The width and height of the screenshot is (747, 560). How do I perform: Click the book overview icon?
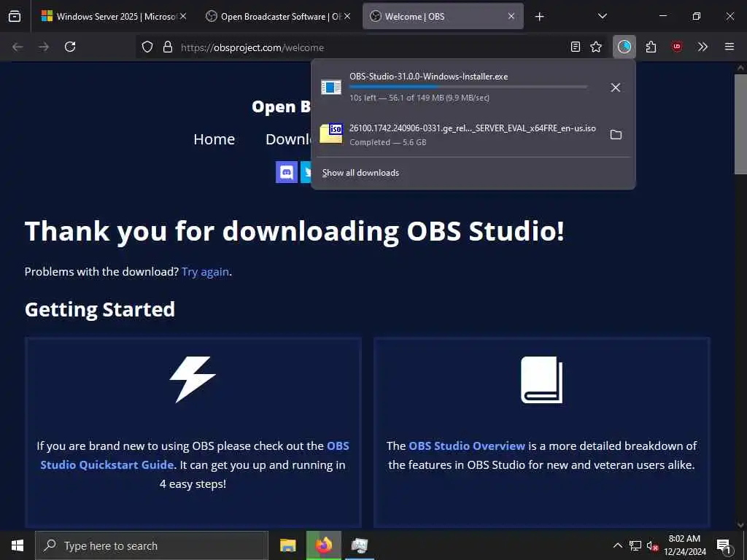pyautogui.click(x=542, y=380)
